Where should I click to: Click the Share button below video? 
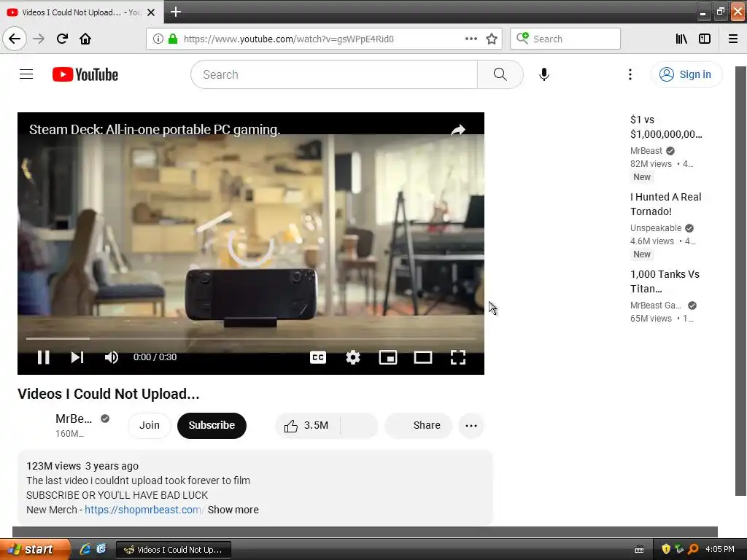(419, 425)
